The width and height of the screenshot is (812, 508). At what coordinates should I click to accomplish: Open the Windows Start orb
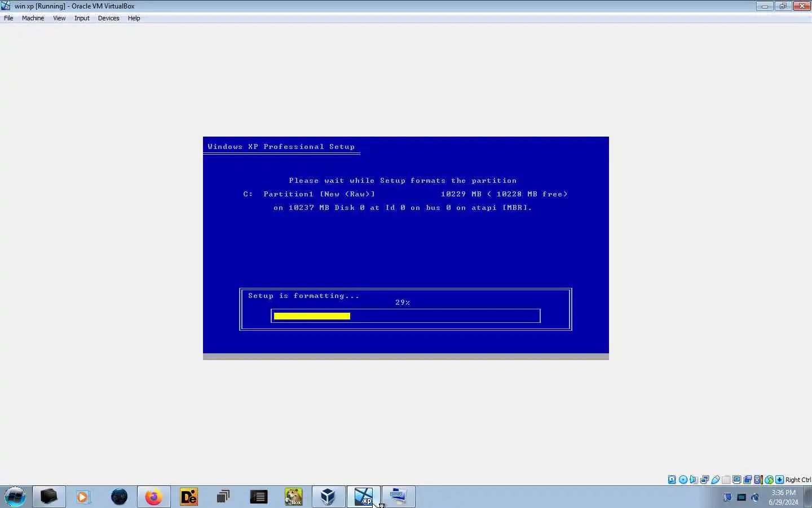[x=15, y=497]
